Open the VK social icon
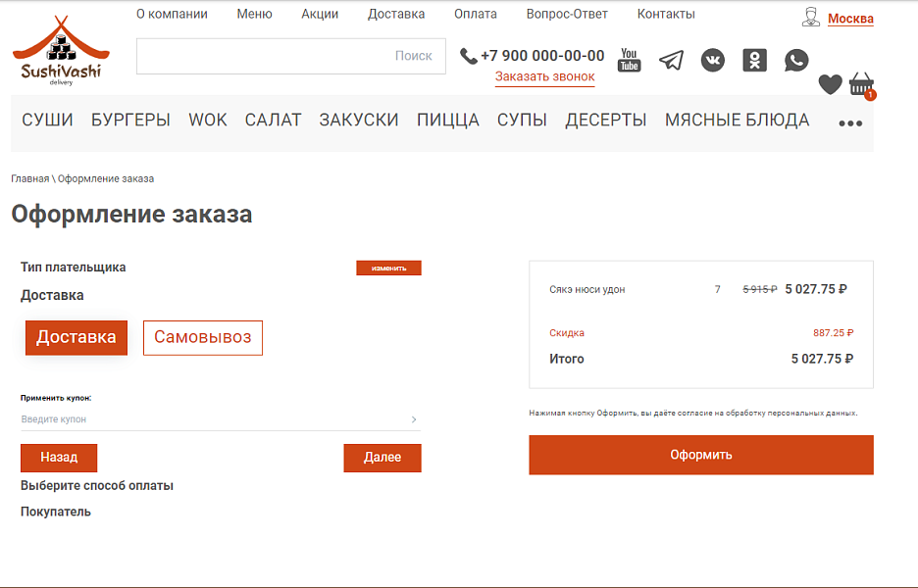The height and width of the screenshot is (588, 918). [x=712, y=60]
